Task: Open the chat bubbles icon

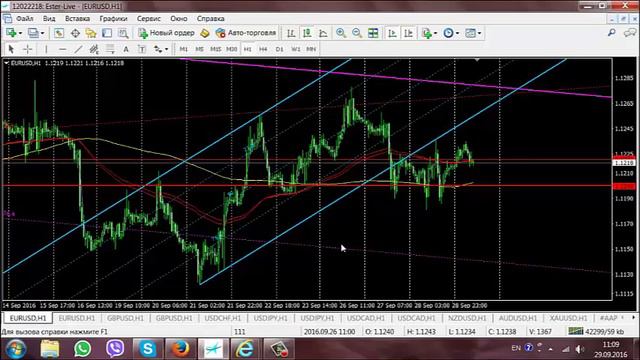Action: point(630,33)
